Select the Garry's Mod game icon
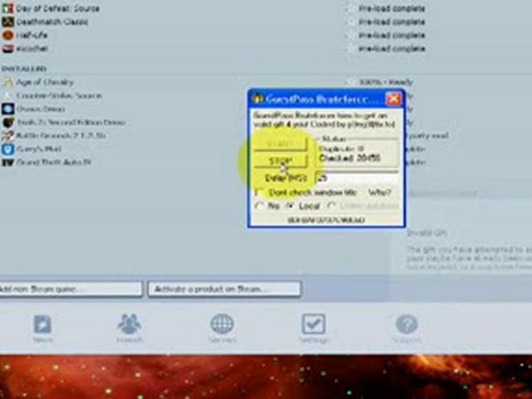 pos(7,149)
